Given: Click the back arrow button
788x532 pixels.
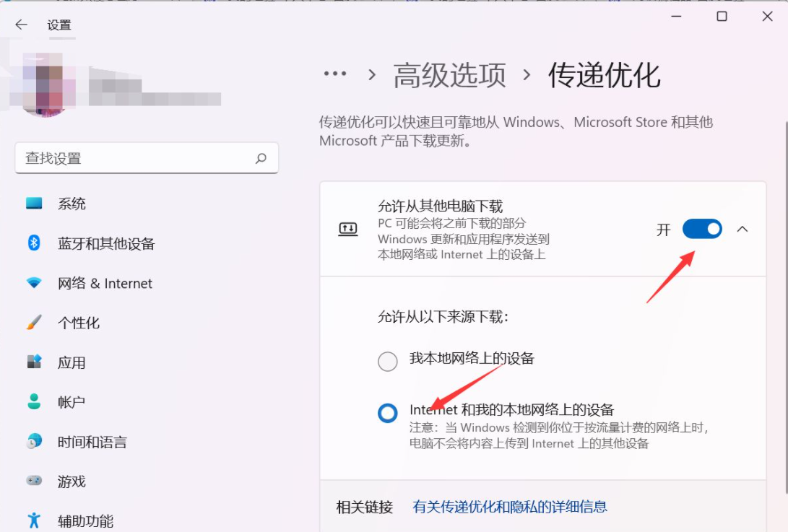Looking at the screenshot, I should click(x=21, y=25).
